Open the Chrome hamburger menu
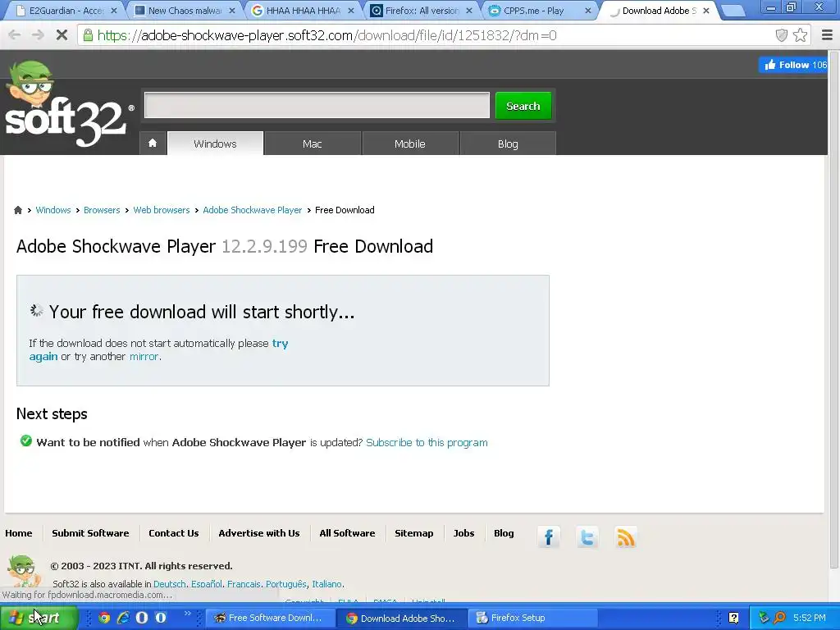Viewport: 840px width, 630px height. 827,35
